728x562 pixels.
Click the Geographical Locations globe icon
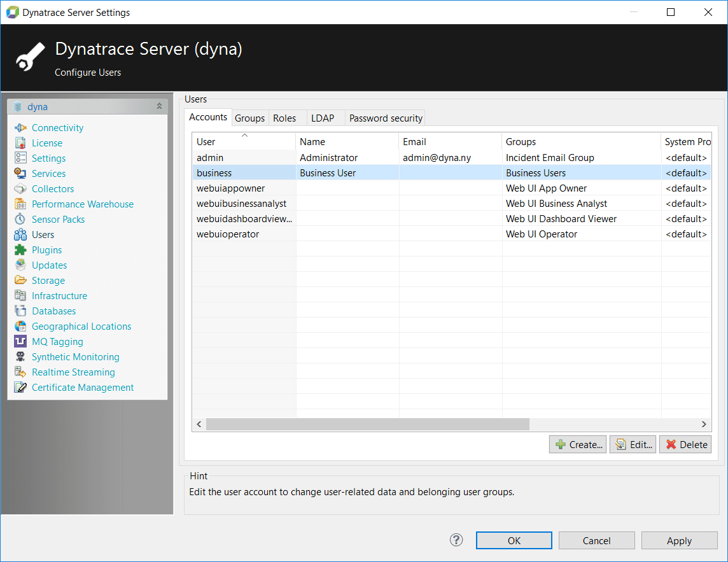[20, 326]
